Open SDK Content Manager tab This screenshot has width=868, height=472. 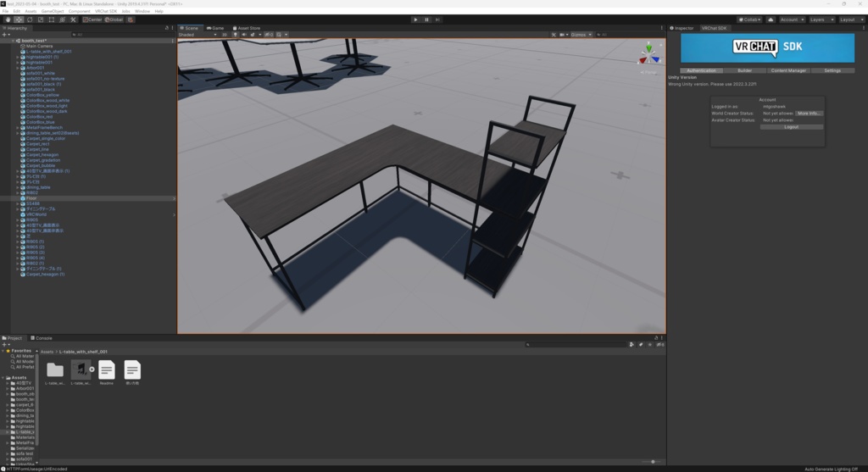pyautogui.click(x=788, y=70)
